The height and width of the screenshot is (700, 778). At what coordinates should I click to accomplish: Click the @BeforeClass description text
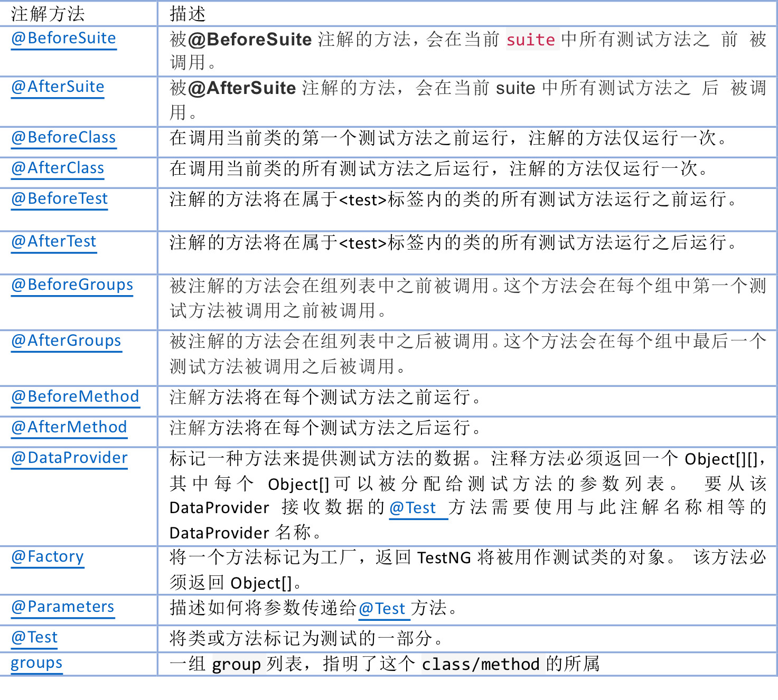tap(450, 138)
